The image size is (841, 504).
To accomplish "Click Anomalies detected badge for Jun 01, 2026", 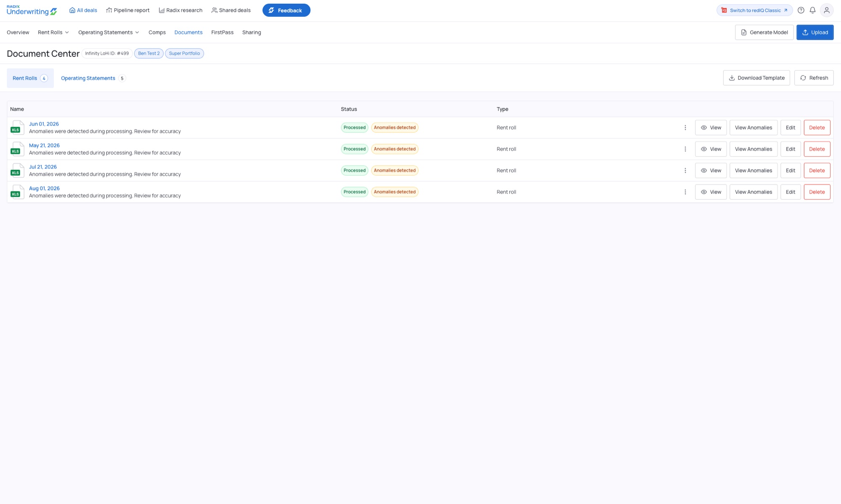I will coord(394,128).
